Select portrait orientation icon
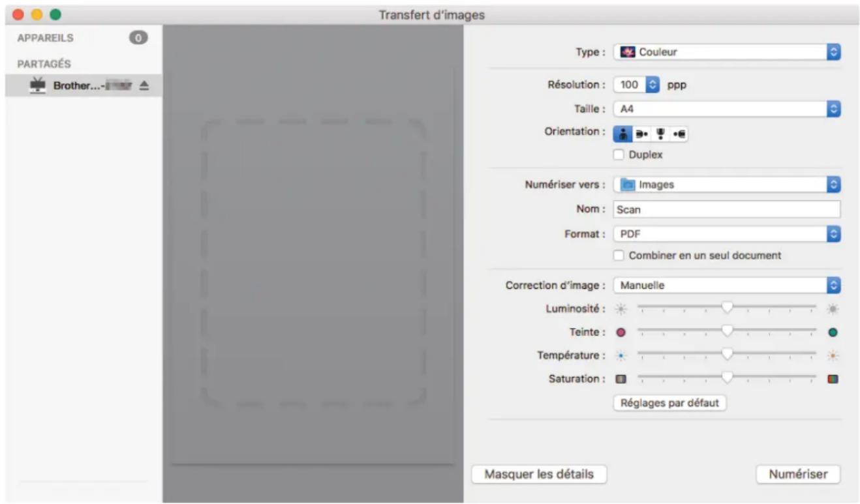Image resolution: width=860 pixels, height=504 pixels. 623,134
